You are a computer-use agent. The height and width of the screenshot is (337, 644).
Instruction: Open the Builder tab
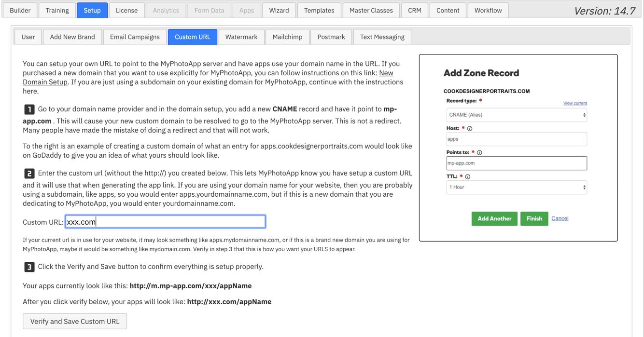coord(20,10)
